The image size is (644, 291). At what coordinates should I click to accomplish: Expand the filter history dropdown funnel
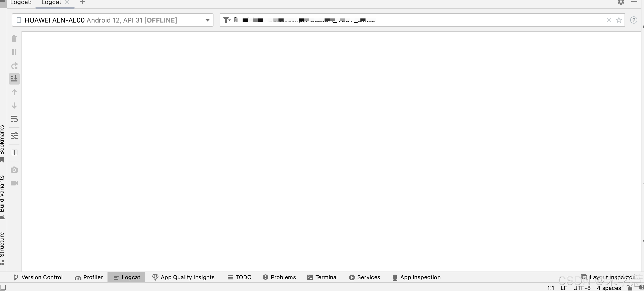227,20
